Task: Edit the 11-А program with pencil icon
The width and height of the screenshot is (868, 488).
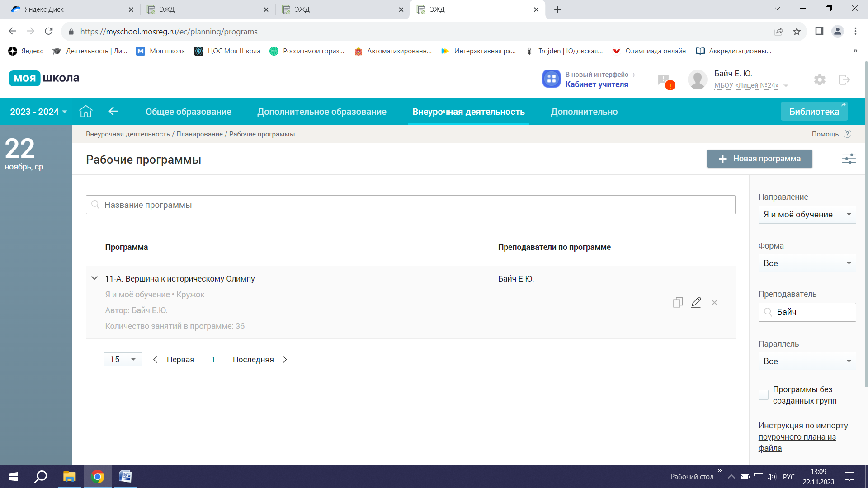Action: point(696,302)
